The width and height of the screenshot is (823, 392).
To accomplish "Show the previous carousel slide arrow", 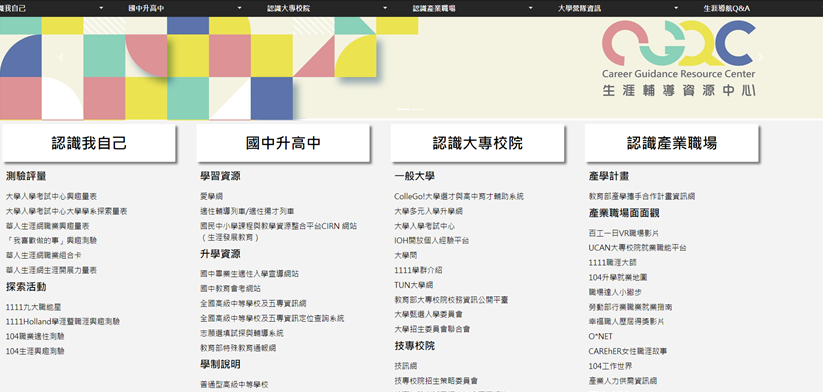I will (x=60, y=58).
